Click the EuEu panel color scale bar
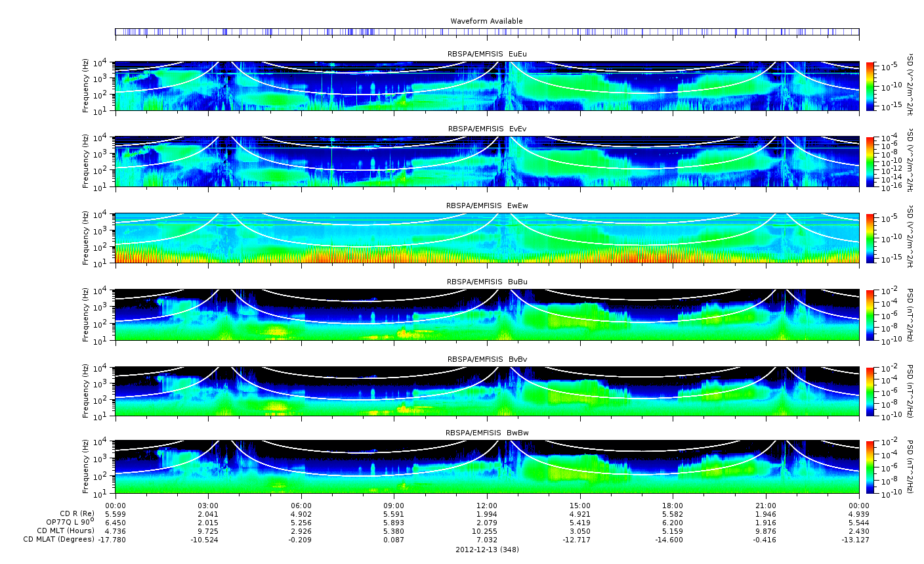The width and height of the screenshot is (924, 564). point(870,86)
